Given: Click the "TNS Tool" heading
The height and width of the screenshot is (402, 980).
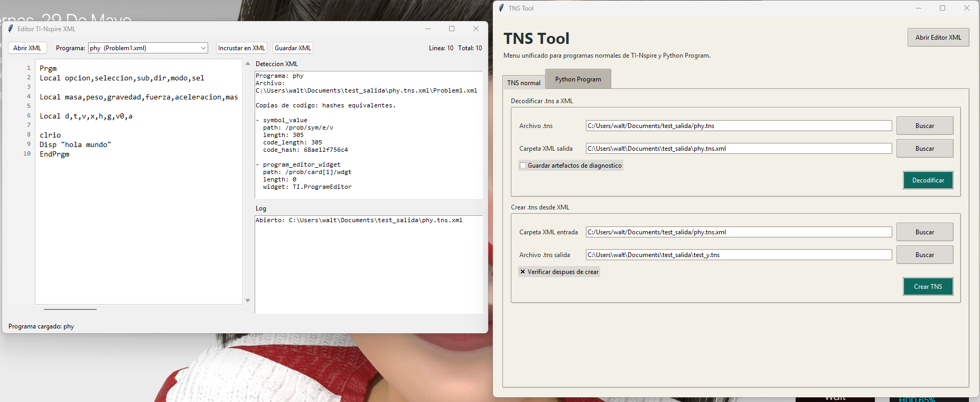Looking at the screenshot, I should click(536, 39).
